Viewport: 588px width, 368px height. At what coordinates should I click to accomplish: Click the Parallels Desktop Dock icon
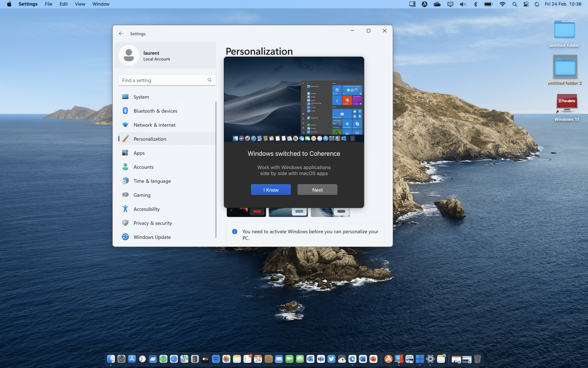click(399, 359)
